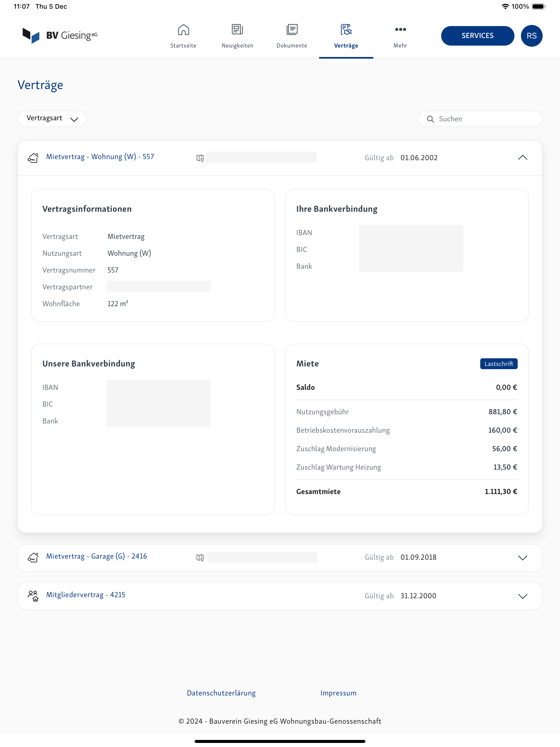This screenshot has width=560, height=747.
Task: Click the house-key icon of Garage contract 2416
Action: (33, 557)
